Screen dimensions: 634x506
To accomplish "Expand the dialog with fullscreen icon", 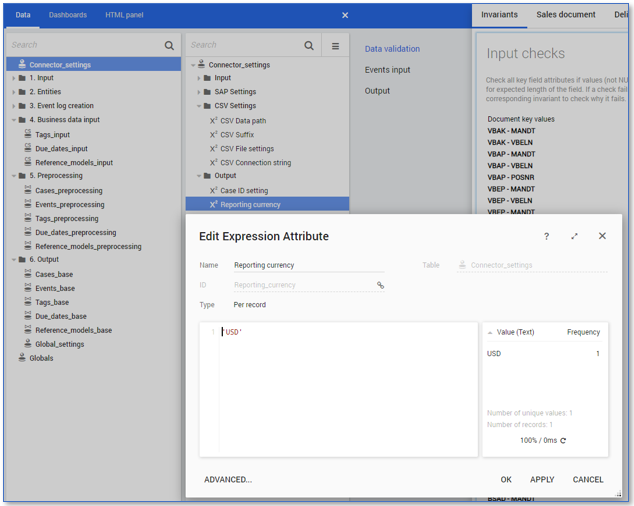I will click(x=574, y=236).
